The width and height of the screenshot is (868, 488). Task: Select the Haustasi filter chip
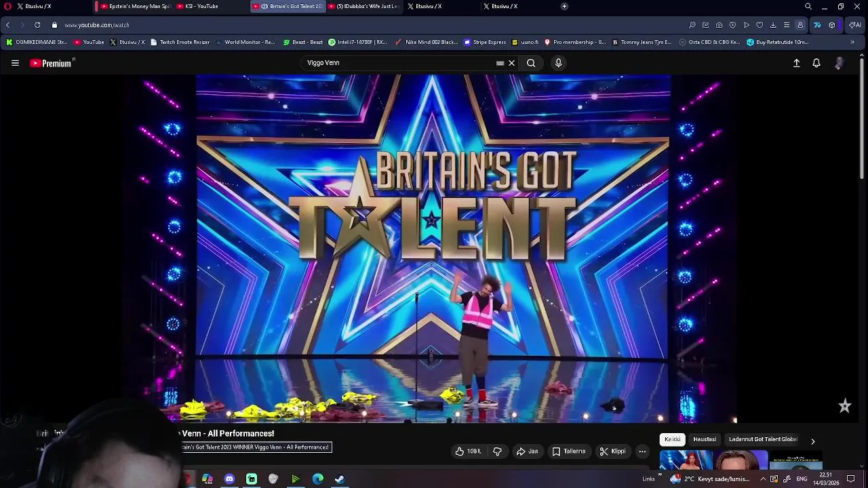point(705,439)
